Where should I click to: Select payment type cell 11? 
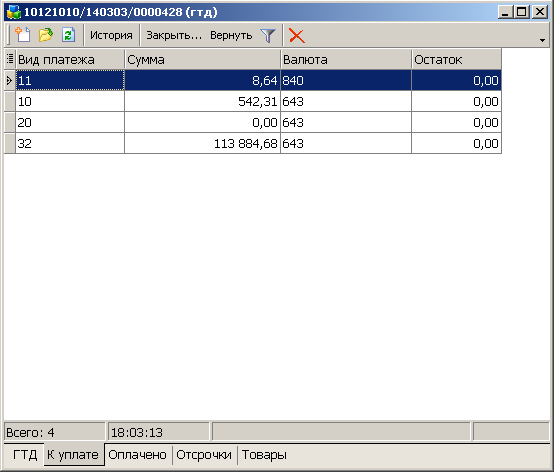70,80
